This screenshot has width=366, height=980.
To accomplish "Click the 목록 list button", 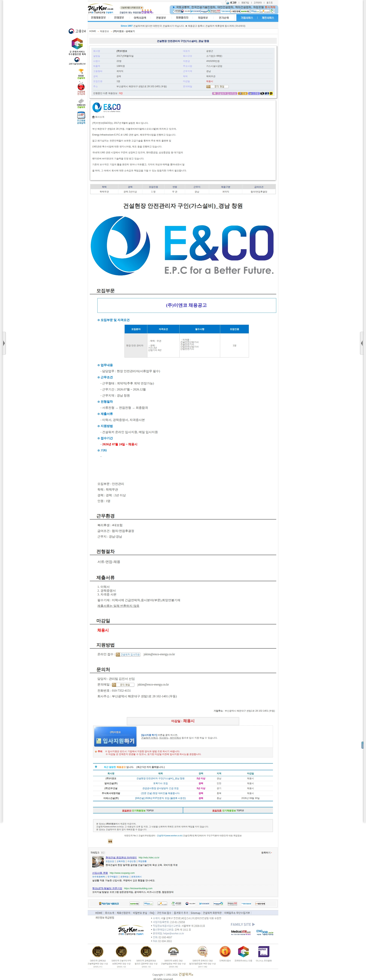I will click(x=110, y=841).
